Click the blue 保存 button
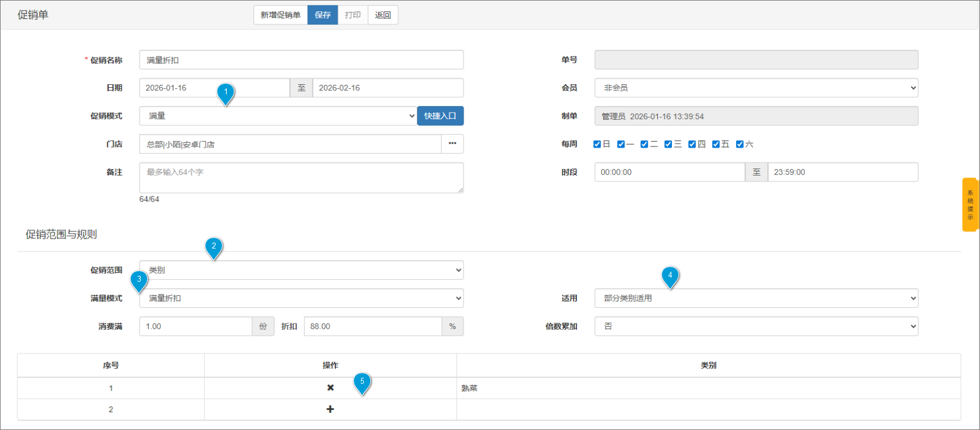Viewport: 980px width, 430px height. pos(322,15)
